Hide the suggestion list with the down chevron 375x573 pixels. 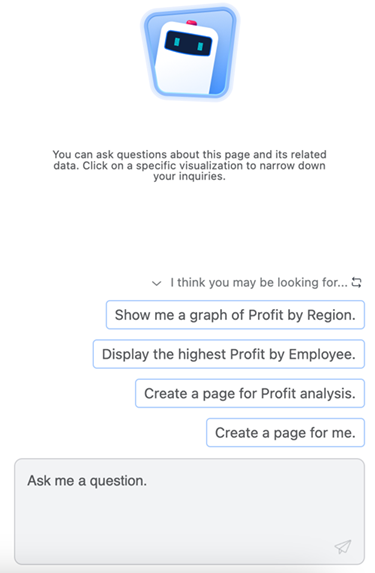(x=157, y=283)
